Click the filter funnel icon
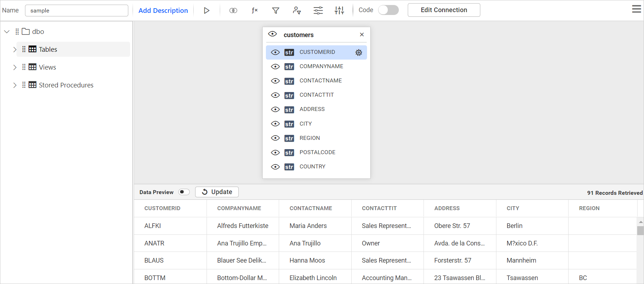Screen dimensions: 644x284 click(x=276, y=10)
